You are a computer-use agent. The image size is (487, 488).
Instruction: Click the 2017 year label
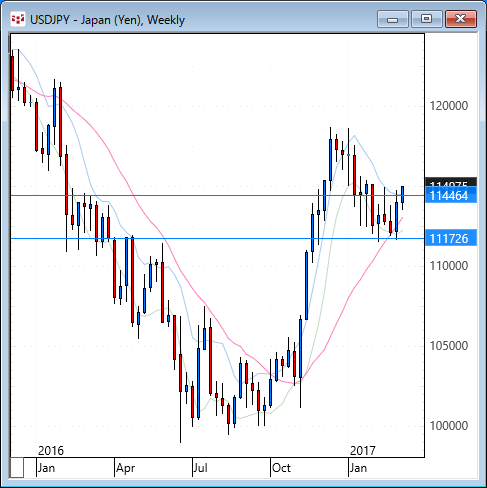(363, 451)
